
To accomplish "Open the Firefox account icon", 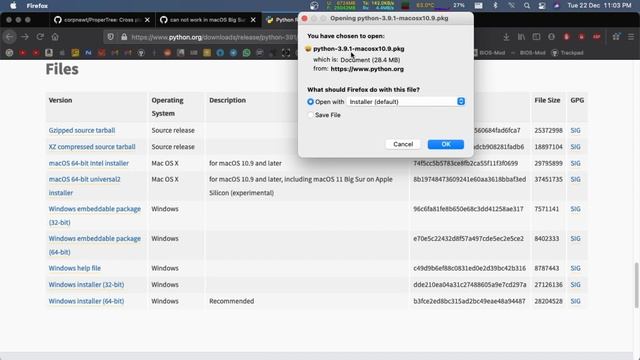I will click(x=551, y=37).
